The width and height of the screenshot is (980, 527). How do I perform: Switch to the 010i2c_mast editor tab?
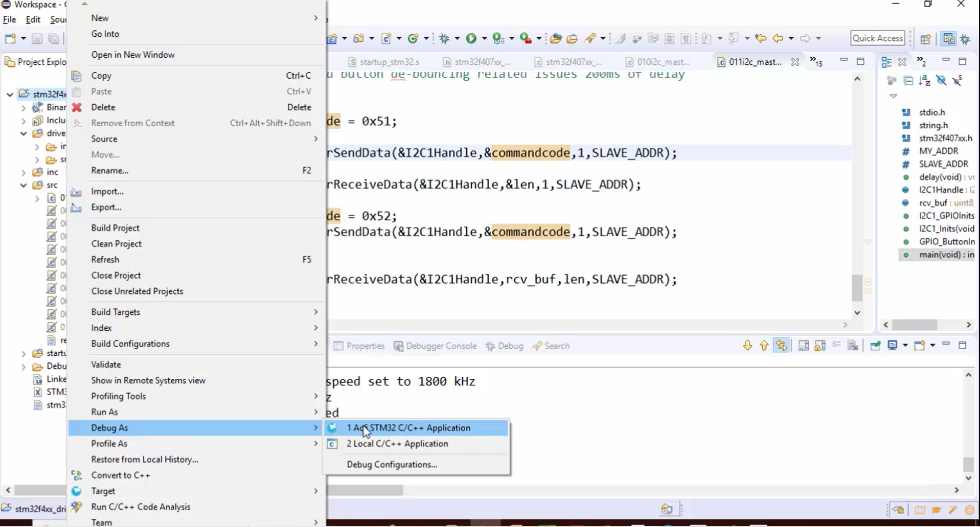pyautogui.click(x=658, y=62)
